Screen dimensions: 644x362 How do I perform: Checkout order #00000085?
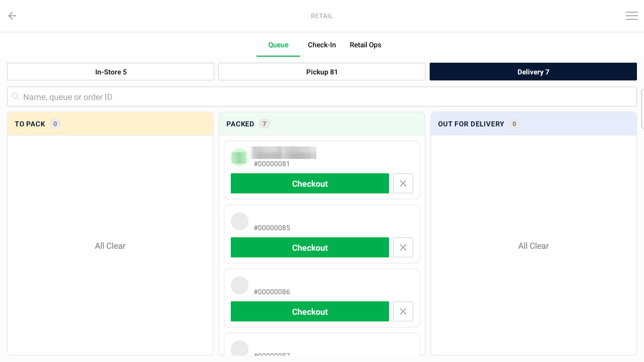pyautogui.click(x=310, y=247)
